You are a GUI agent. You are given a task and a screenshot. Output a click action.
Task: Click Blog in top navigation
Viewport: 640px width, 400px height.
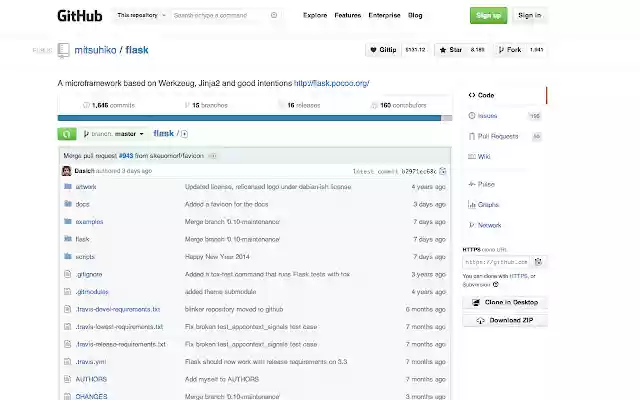(x=415, y=16)
